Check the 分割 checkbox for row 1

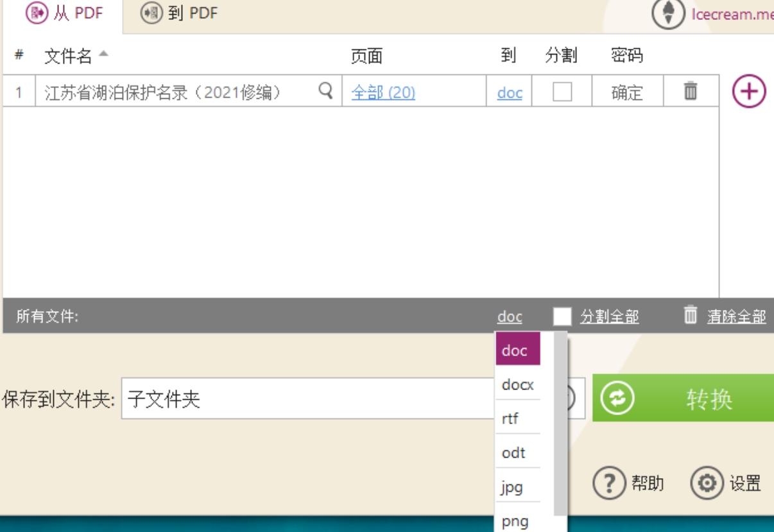(562, 92)
